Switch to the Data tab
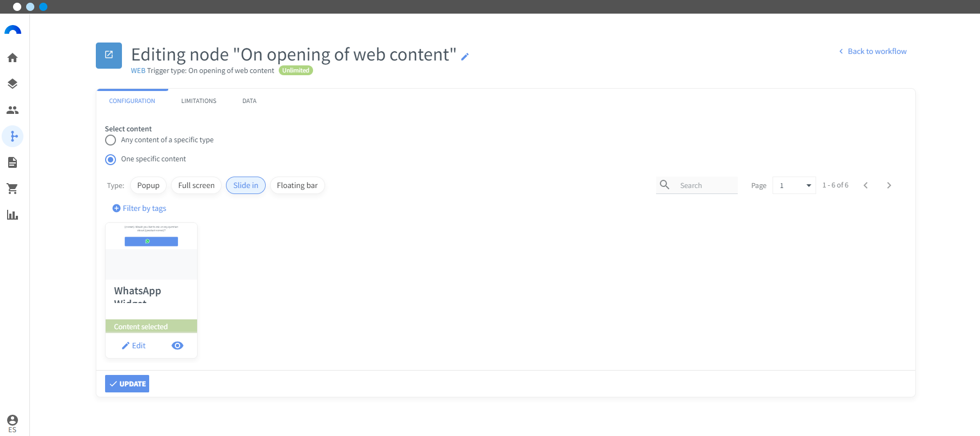 [249, 101]
